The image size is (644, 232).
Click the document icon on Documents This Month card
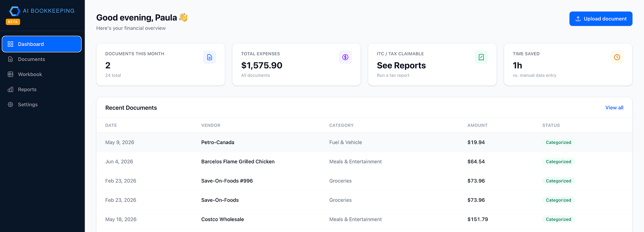point(210,57)
